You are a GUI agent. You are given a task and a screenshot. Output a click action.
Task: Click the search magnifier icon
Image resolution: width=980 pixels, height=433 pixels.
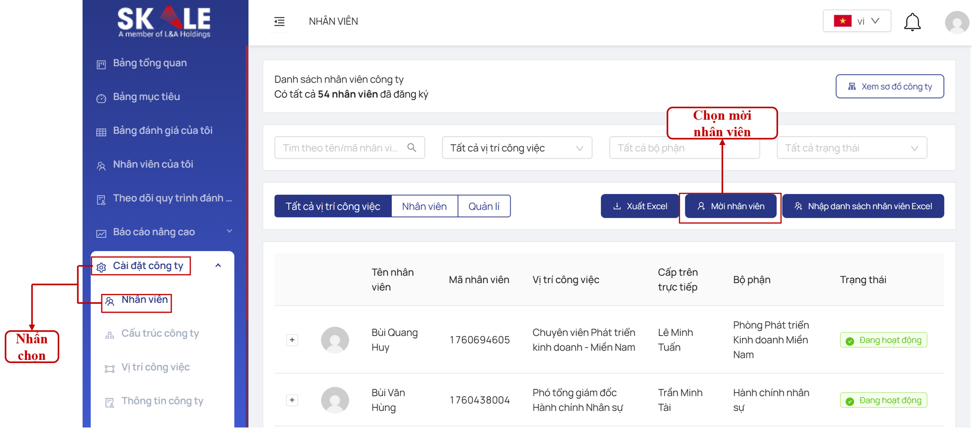coord(412,147)
